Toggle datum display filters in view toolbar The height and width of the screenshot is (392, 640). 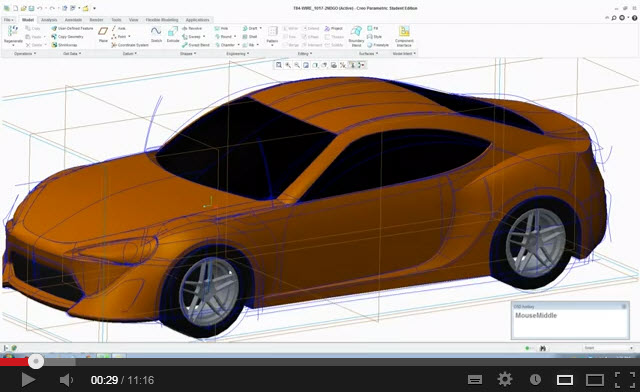[343, 65]
